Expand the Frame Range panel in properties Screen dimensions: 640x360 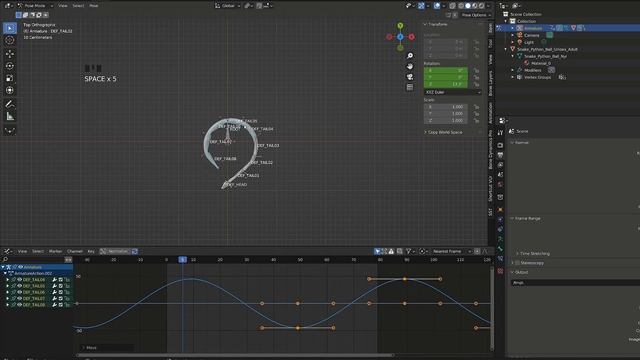coord(527,219)
